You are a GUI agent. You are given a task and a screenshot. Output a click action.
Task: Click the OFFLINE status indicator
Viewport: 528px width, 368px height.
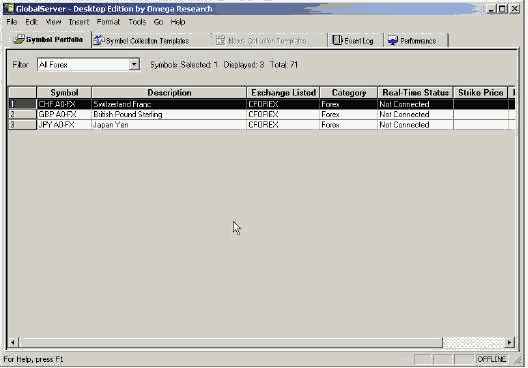click(492, 359)
